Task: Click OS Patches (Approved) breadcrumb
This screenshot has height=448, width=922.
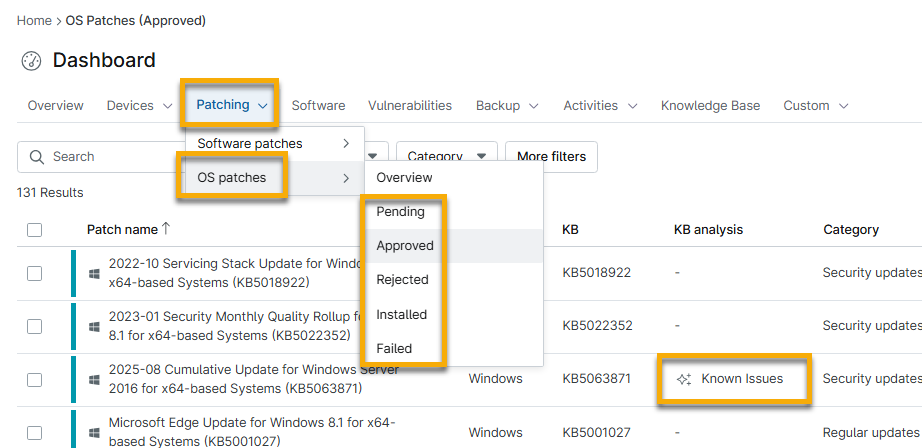Action: click(x=135, y=21)
